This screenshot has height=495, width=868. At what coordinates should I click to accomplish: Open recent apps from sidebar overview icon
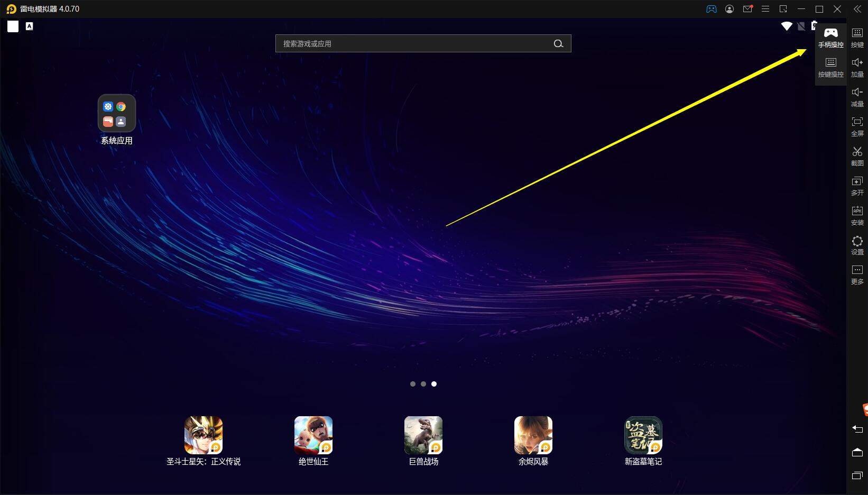[x=857, y=475]
